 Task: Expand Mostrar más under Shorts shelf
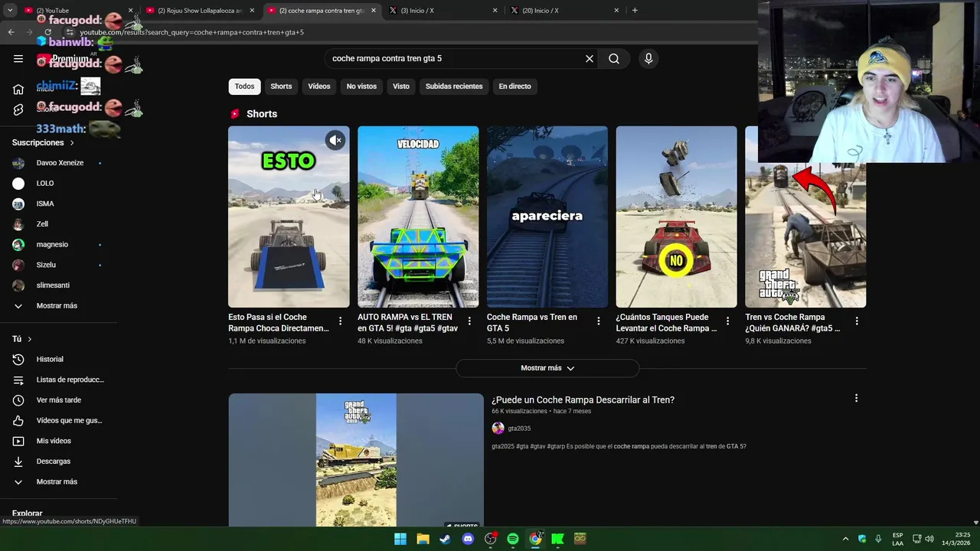coord(547,368)
